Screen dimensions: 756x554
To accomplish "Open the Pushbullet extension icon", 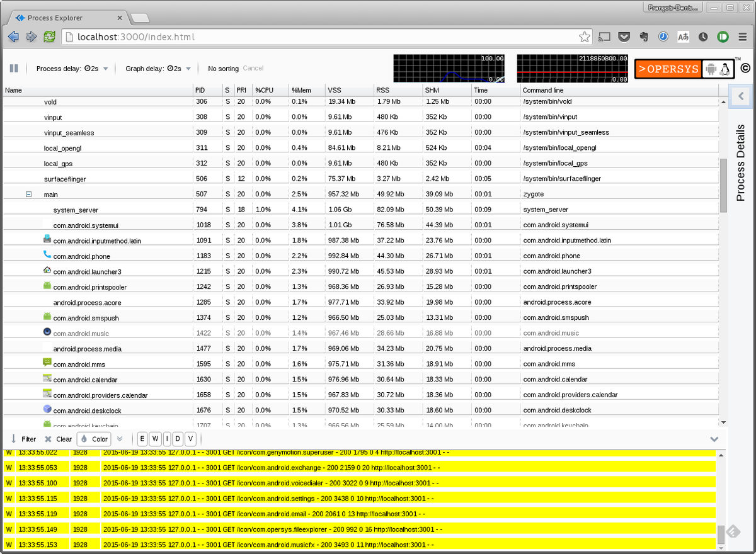I will (723, 37).
